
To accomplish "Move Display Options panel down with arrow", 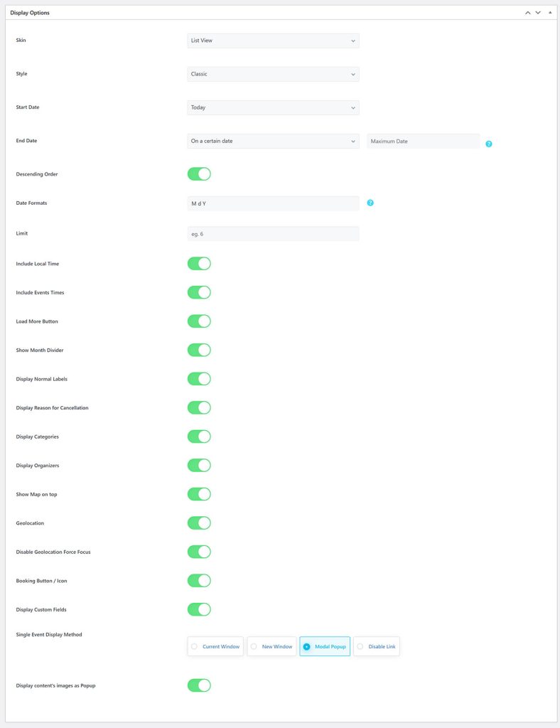I will click(x=538, y=13).
